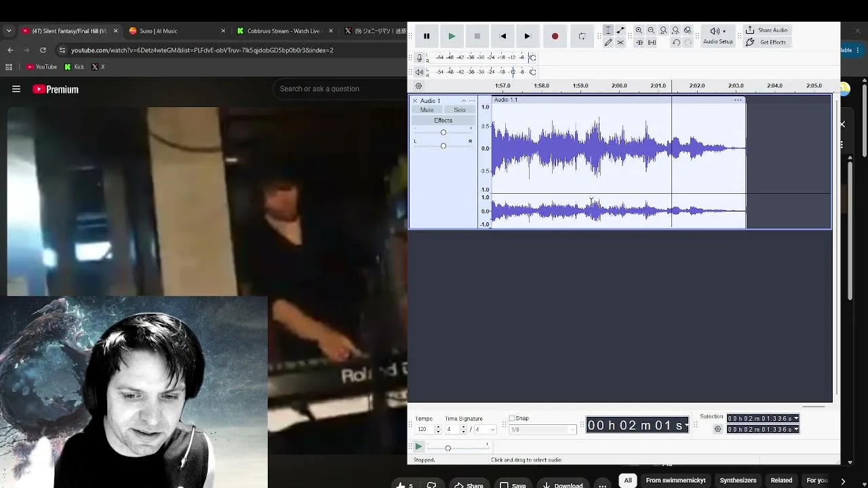Select the Selection (I-beam) tool
The height and width of the screenshot is (488, 868).
(608, 30)
